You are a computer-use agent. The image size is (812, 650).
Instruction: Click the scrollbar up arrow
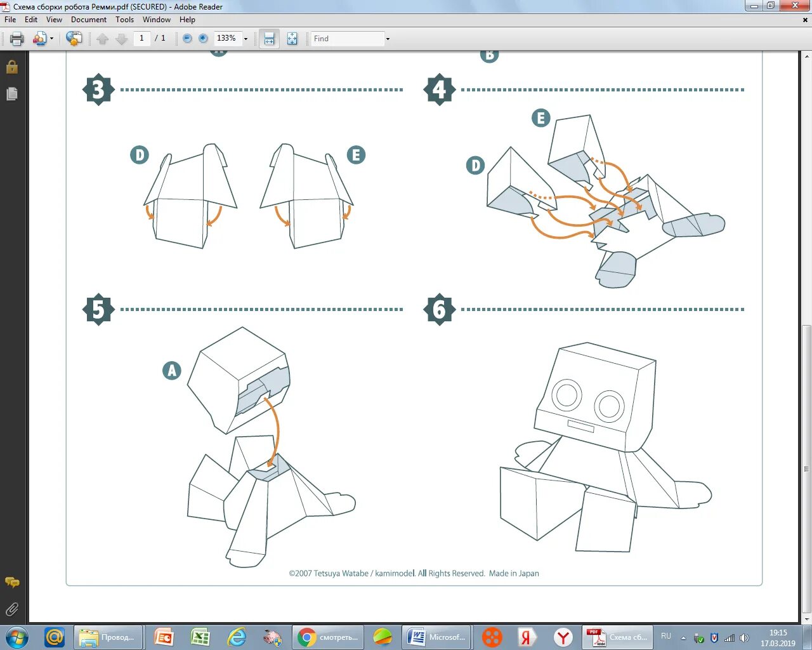click(806, 56)
